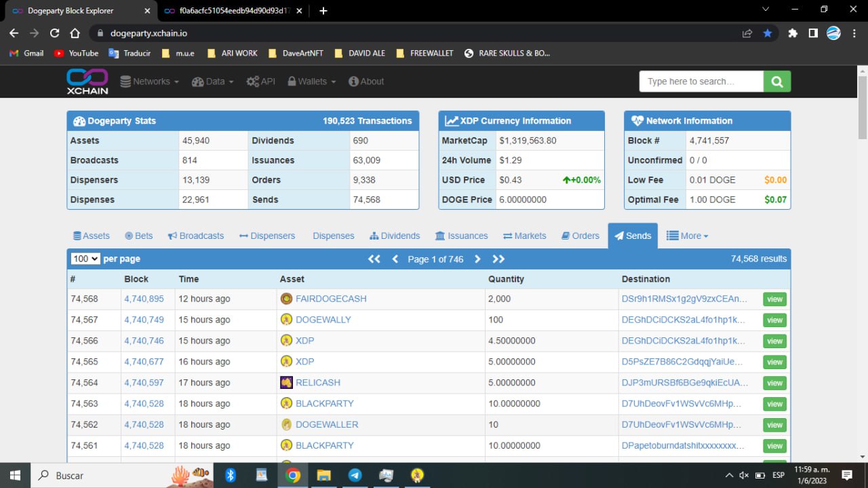Click the XCHAIN logo
This screenshot has width=868, height=488.
click(87, 81)
